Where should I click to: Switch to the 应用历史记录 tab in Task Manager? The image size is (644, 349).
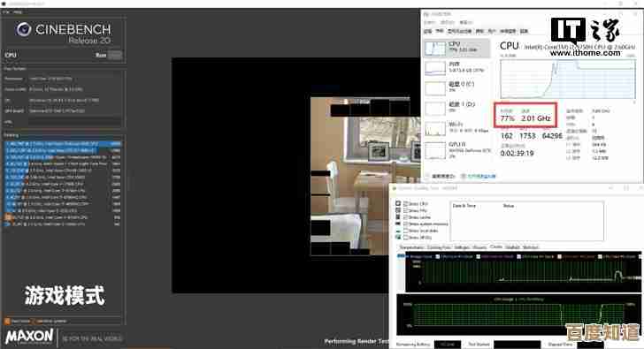459,31
